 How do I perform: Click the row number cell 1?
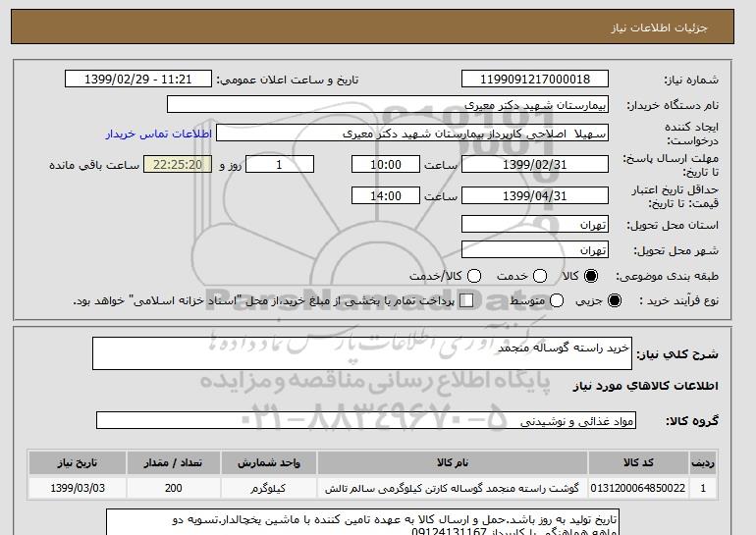703,488
